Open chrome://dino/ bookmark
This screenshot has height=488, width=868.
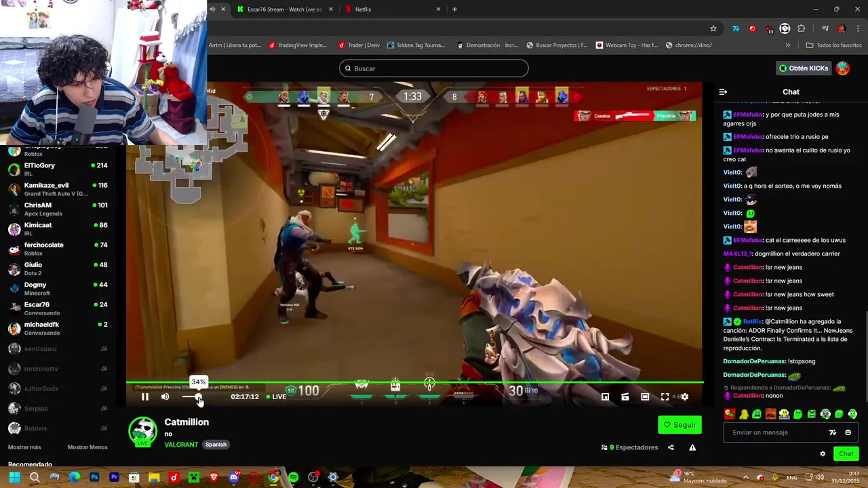(x=689, y=45)
